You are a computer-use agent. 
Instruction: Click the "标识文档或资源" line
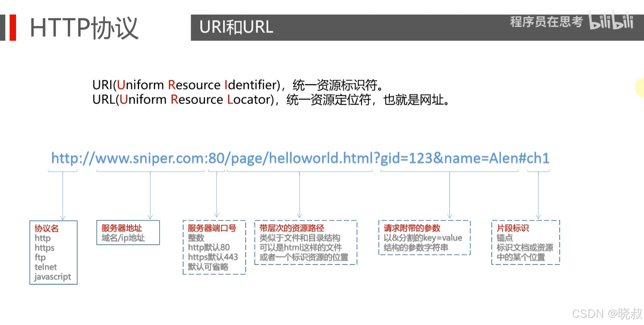[x=525, y=247]
